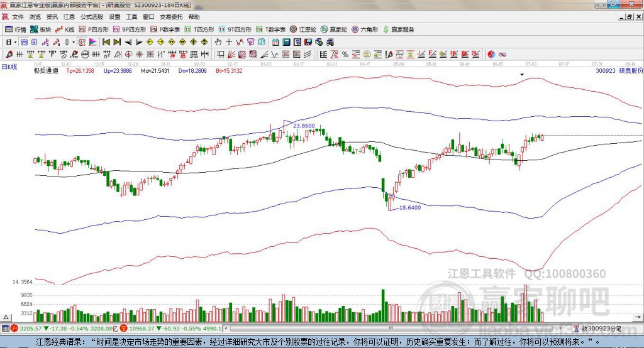Click the 300923 研奥股份 stock label
This screenshot has width=644, height=348.
619,70
